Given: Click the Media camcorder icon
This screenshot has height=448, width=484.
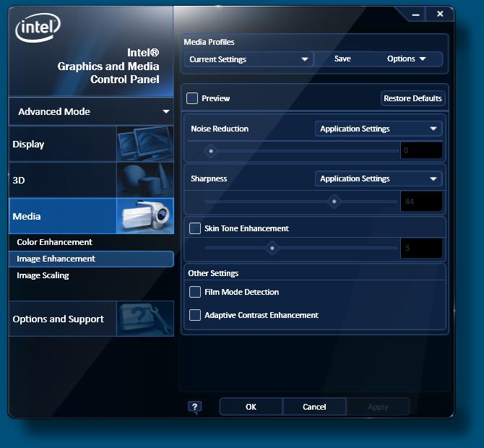Looking at the screenshot, I should (145, 216).
